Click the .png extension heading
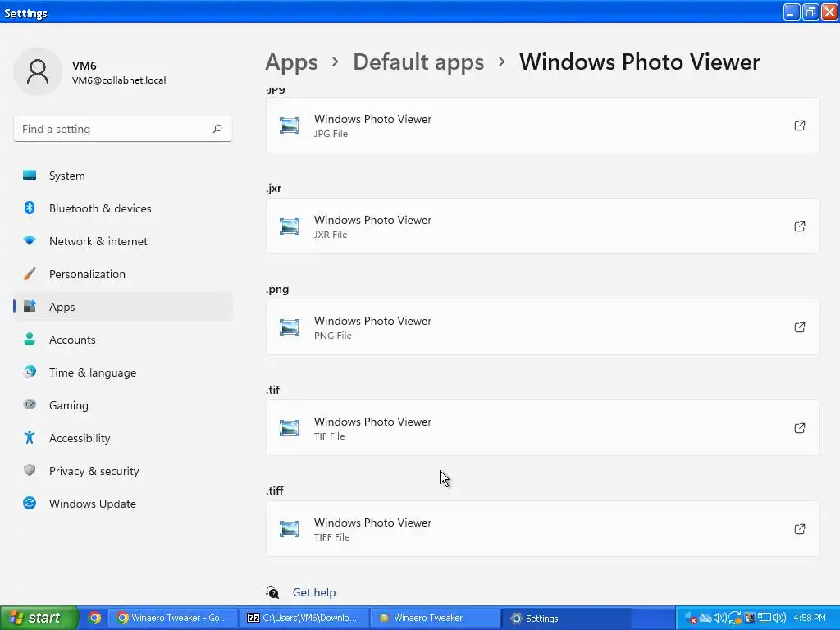The image size is (840, 630). 277,290
